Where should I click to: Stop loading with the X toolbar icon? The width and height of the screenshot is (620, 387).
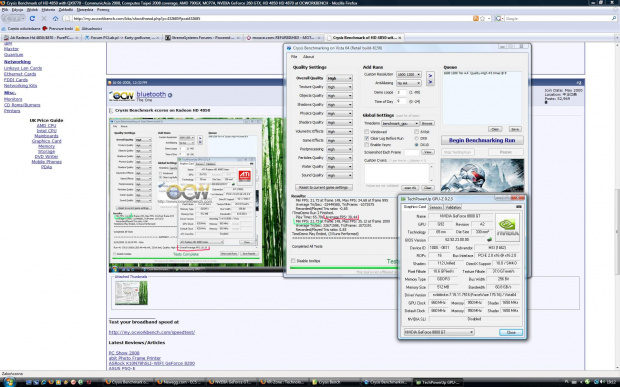[x=43, y=18]
